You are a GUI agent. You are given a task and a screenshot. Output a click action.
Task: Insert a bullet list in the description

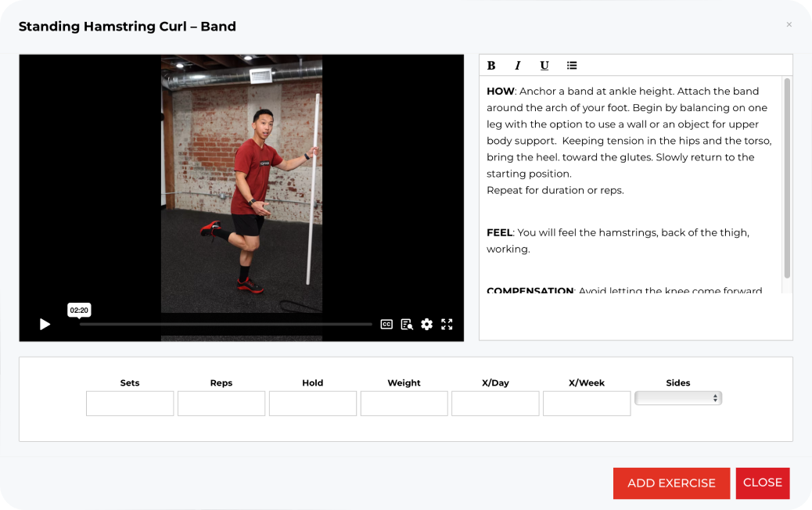(571, 65)
